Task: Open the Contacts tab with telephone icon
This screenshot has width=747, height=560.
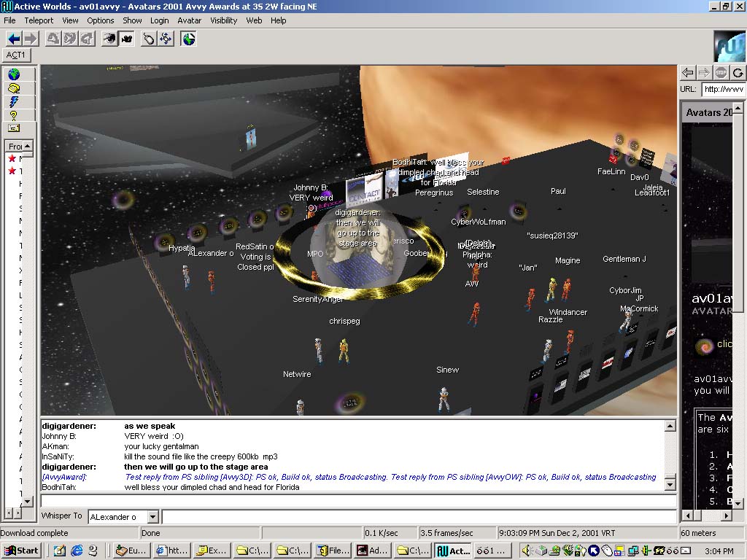Action: tap(14, 88)
